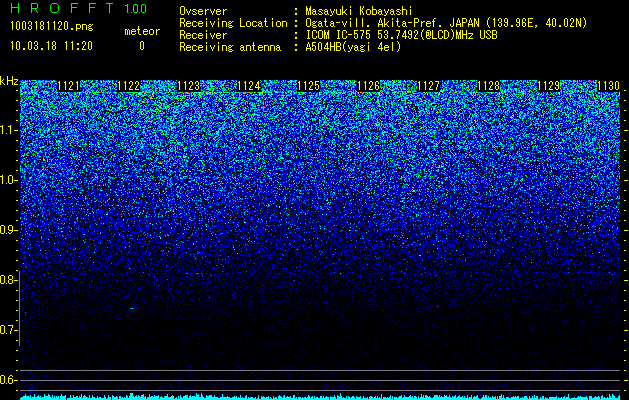Select the 1125 time marker
Viewport: 629px width, 400px height.
(x=308, y=86)
